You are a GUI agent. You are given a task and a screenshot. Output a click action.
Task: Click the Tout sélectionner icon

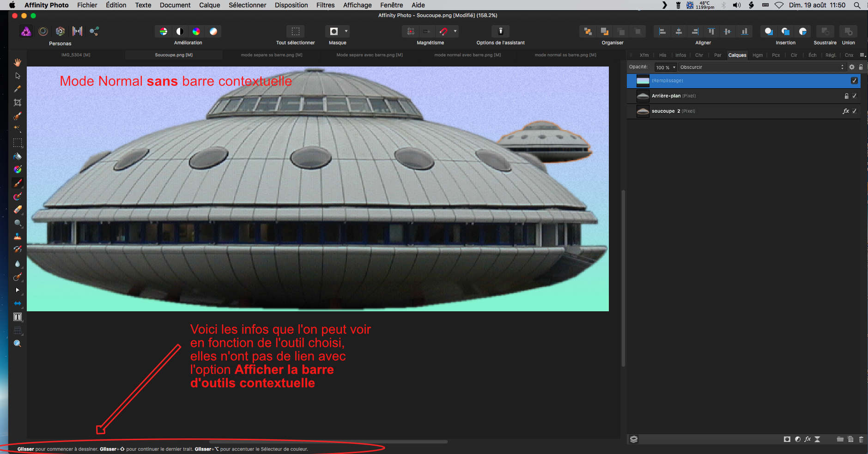click(295, 31)
